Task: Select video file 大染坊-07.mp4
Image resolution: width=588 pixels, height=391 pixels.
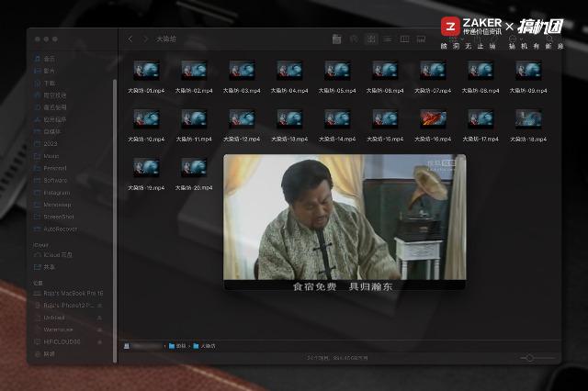Action: [x=433, y=77]
